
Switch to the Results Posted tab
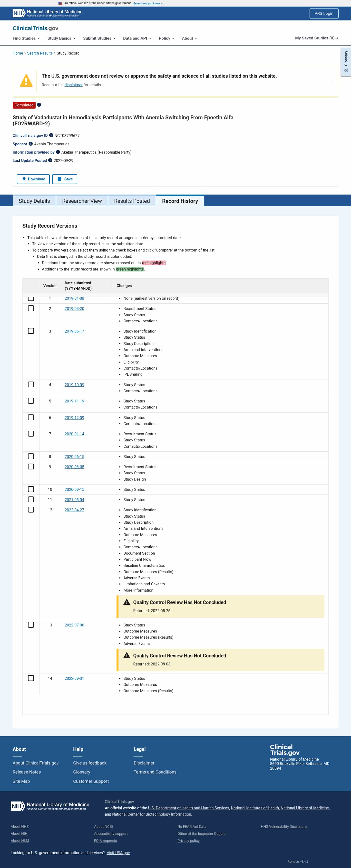point(132,201)
